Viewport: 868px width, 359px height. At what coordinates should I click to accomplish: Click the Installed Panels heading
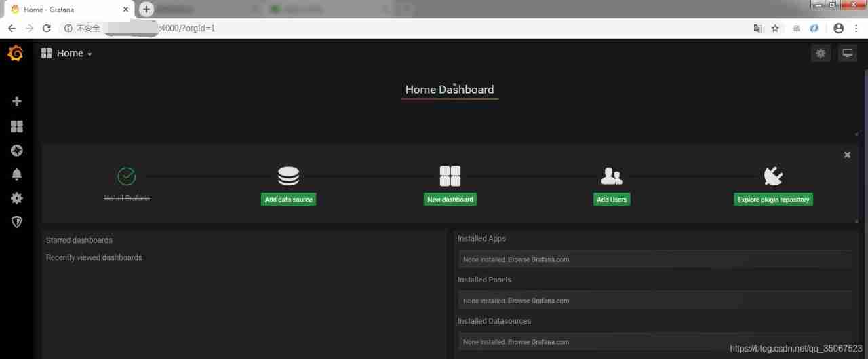(484, 280)
